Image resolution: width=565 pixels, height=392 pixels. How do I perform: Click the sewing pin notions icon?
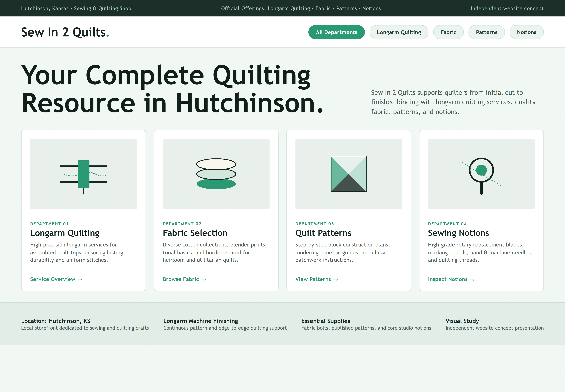pyautogui.click(x=481, y=176)
